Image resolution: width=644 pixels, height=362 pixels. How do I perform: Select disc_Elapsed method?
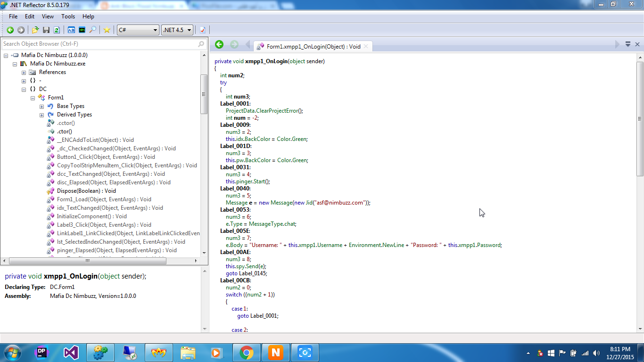[x=114, y=182]
